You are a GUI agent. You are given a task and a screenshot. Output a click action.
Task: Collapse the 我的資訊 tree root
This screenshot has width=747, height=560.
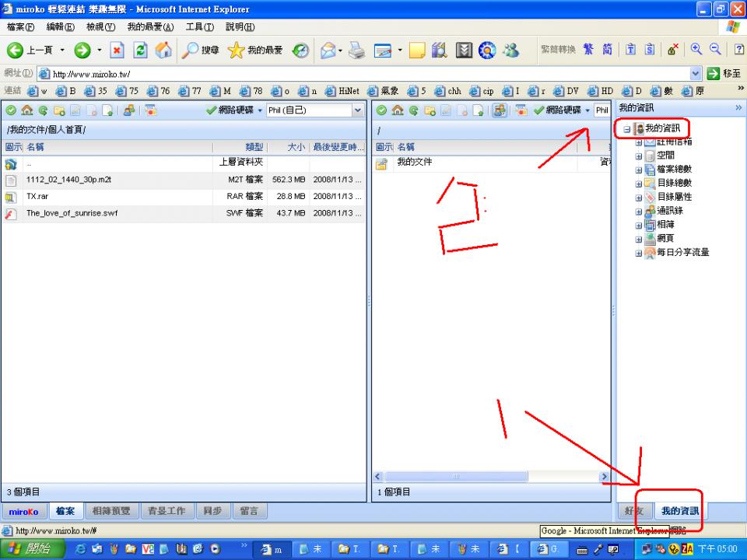coord(627,129)
